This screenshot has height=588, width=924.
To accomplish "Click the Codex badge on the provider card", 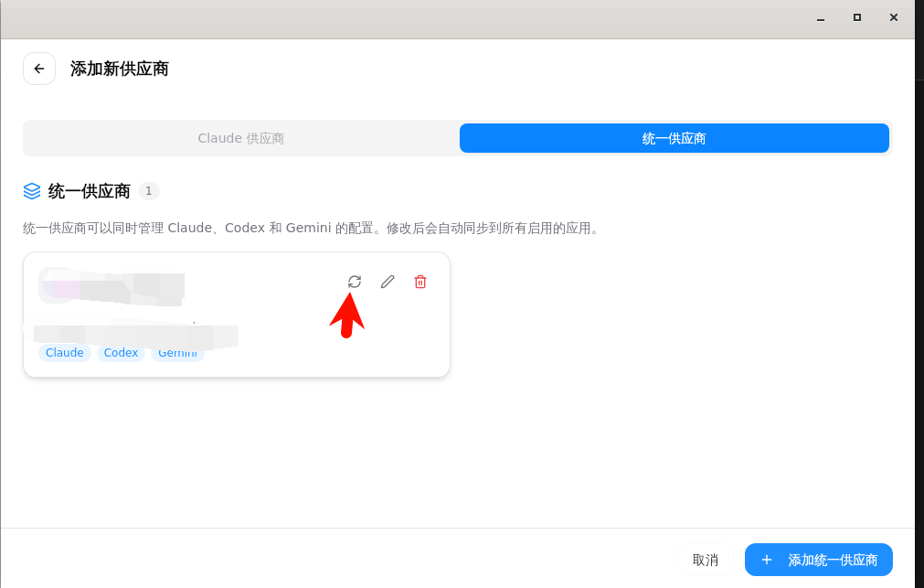I will 121,353.
